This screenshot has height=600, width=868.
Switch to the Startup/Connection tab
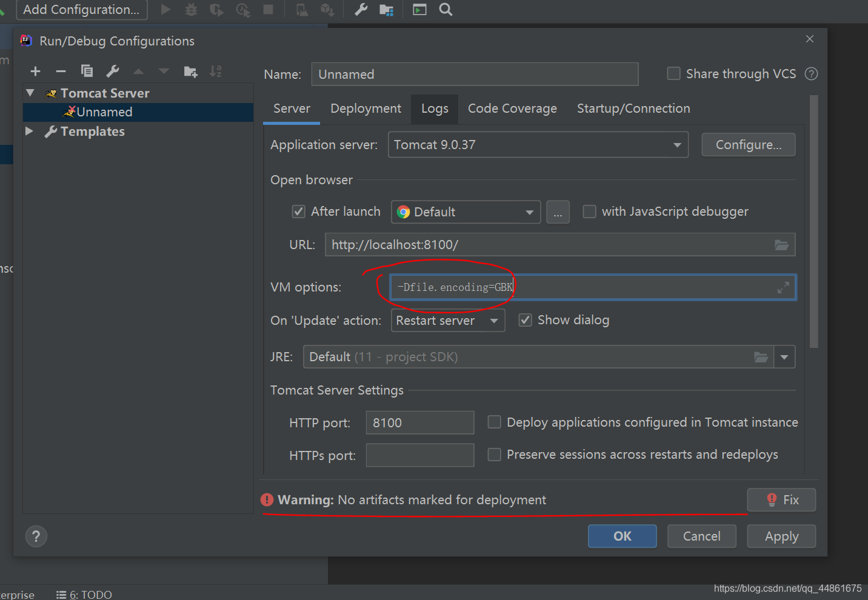pyautogui.click(x=633, y=108)
